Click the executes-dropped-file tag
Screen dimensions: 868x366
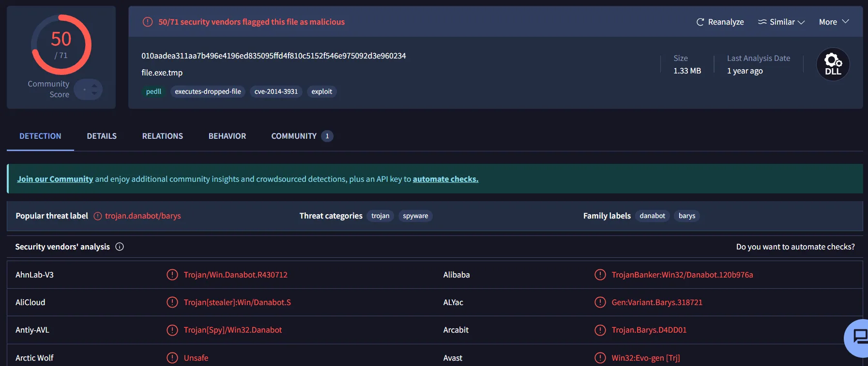(x=208, y=92)
